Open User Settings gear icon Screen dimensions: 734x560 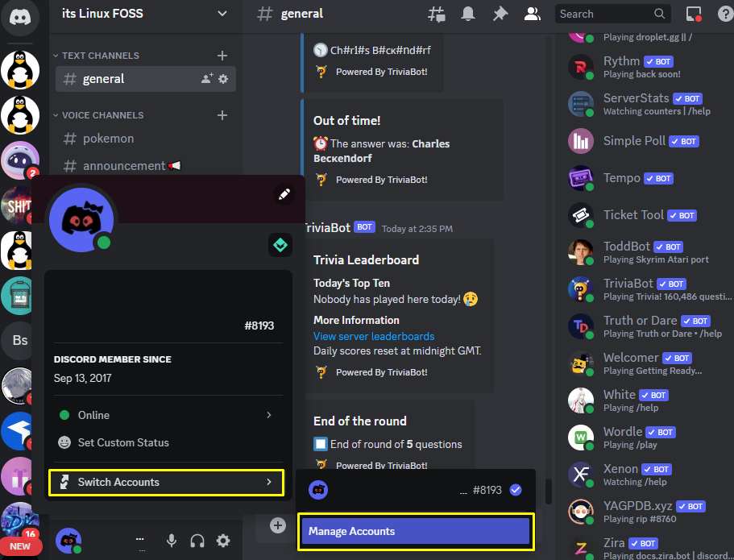pyautogui.click(x=223, y=541)
